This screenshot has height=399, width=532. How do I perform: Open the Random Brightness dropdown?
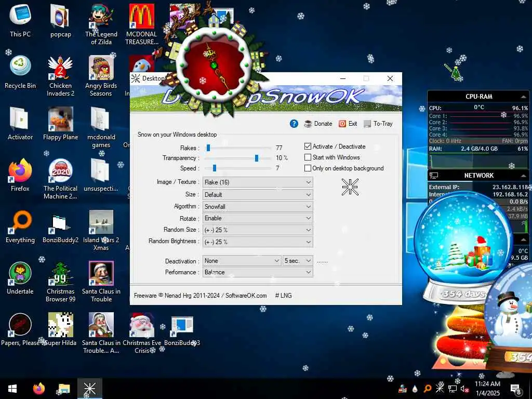(258, 242)
